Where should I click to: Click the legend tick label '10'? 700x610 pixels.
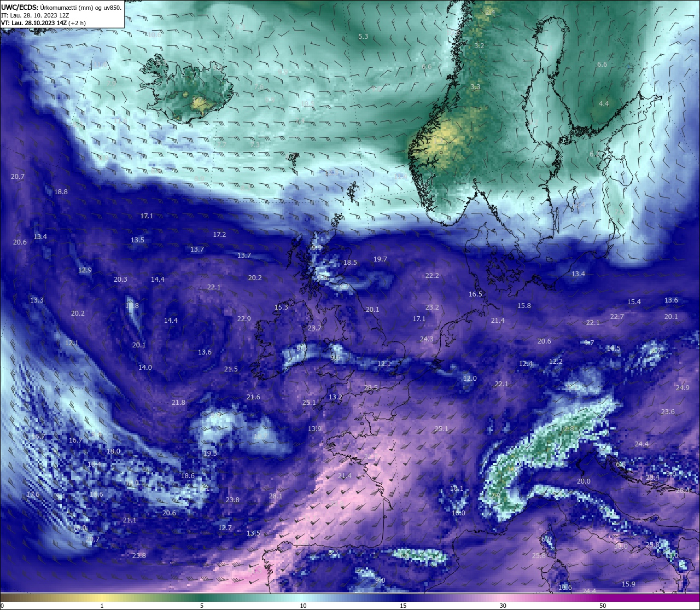coord(303,606)
